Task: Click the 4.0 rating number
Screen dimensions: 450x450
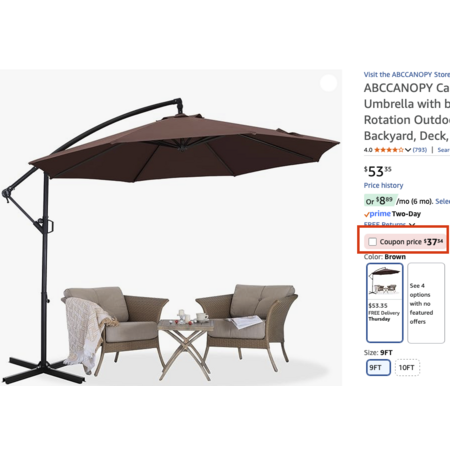Action: (368, 150)
